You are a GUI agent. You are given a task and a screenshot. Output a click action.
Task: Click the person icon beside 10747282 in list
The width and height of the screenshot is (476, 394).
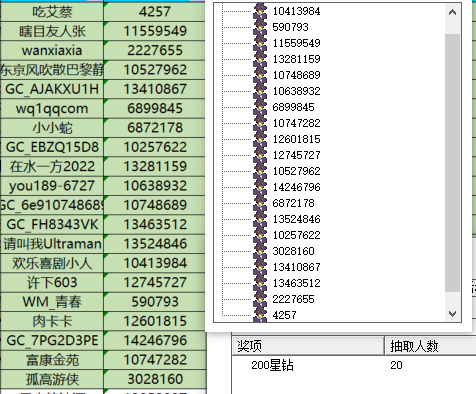tap(260, 123)
